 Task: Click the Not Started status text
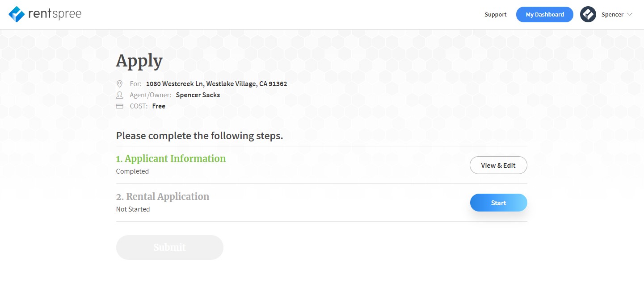133,209
